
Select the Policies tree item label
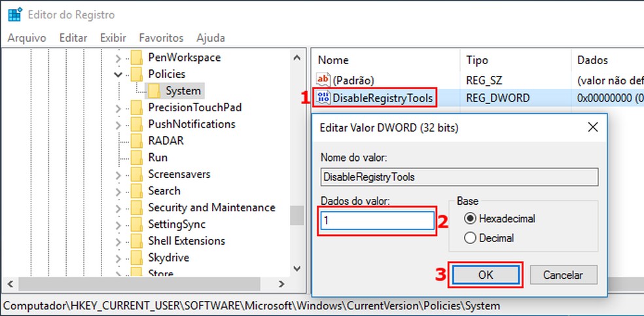167,75
